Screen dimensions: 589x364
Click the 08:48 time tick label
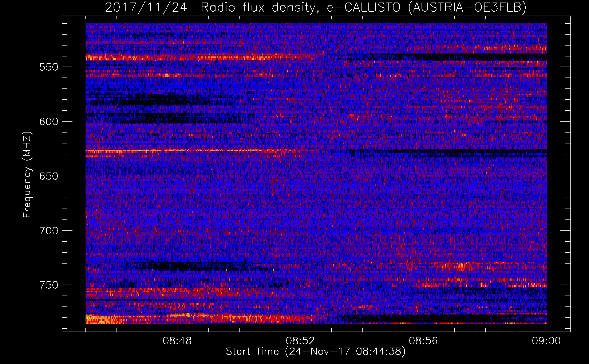[178, 341]
